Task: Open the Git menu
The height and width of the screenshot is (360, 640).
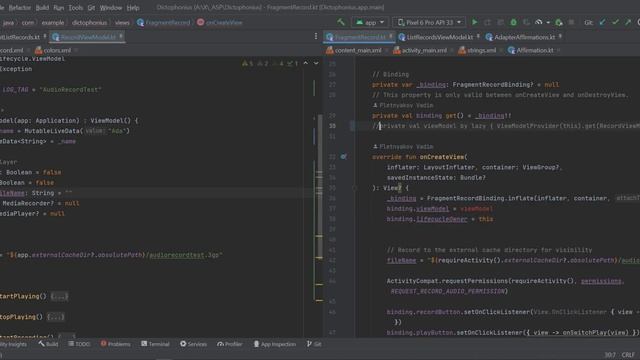Action: click(x=91, y=7)
